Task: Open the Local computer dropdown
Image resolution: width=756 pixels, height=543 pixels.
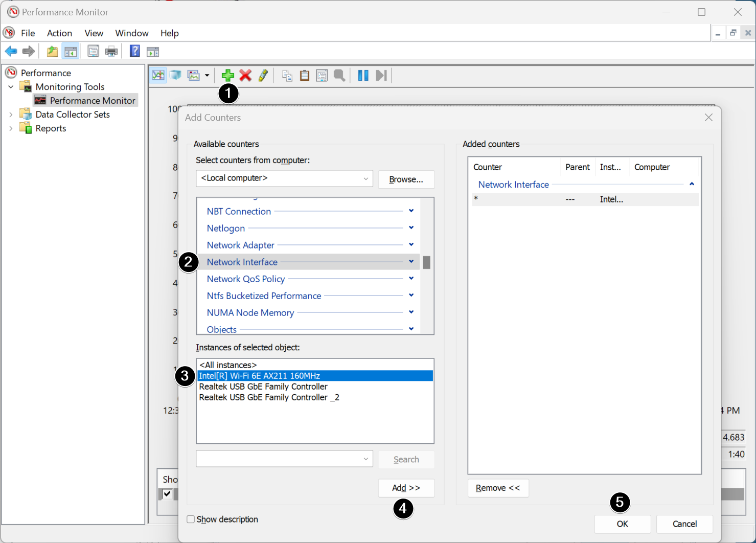Action: (365, 178)
